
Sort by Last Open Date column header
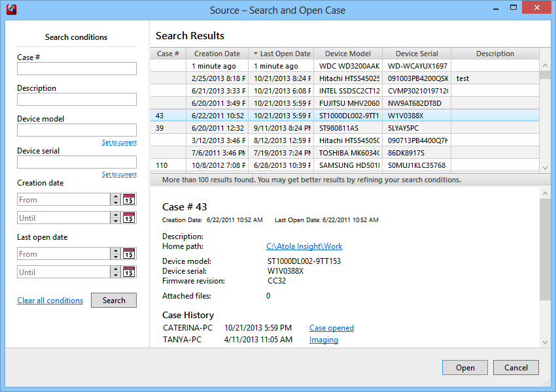coord(281,54)
